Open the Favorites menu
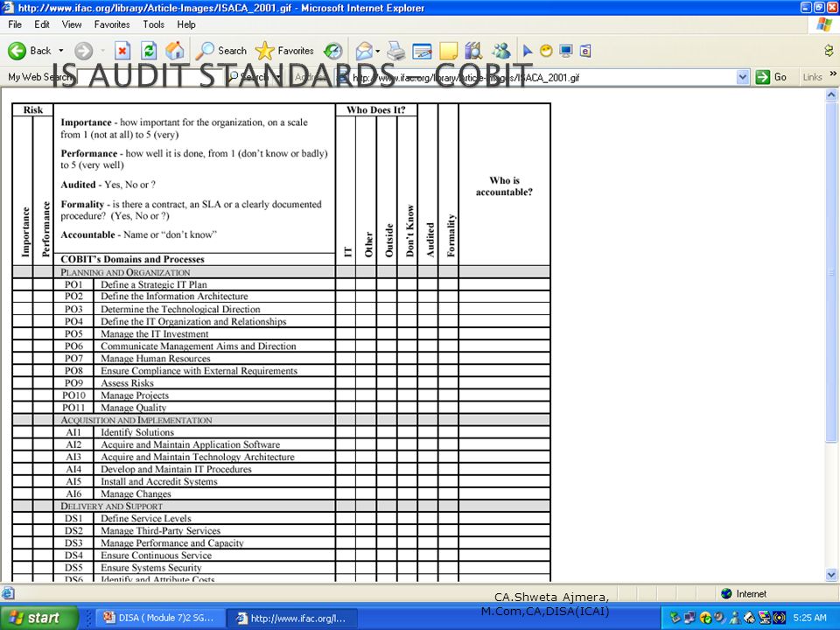Image resolution: width=840 pixels, height=630 pixels. point(112,24)
